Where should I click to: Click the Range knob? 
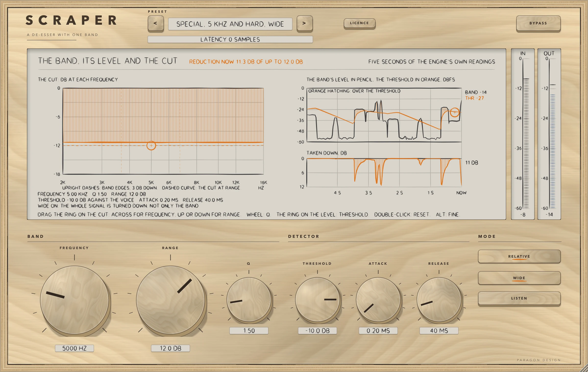click(171, 300)
